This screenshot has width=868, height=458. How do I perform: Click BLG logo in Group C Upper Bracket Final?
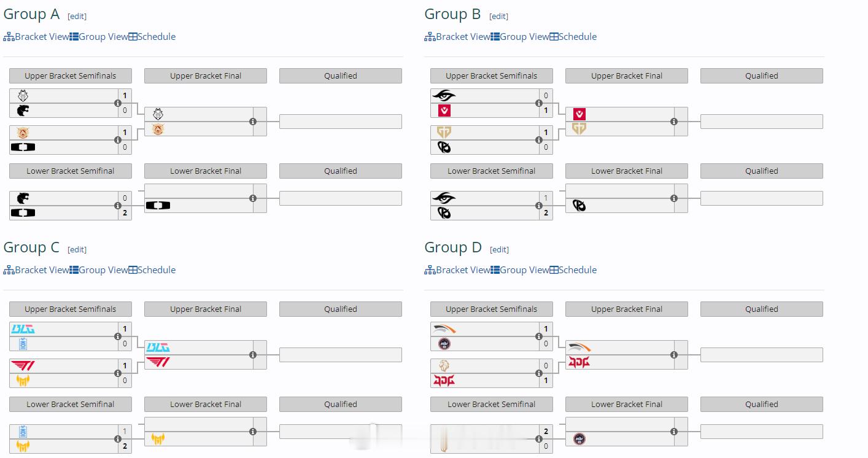click(158, 347)
